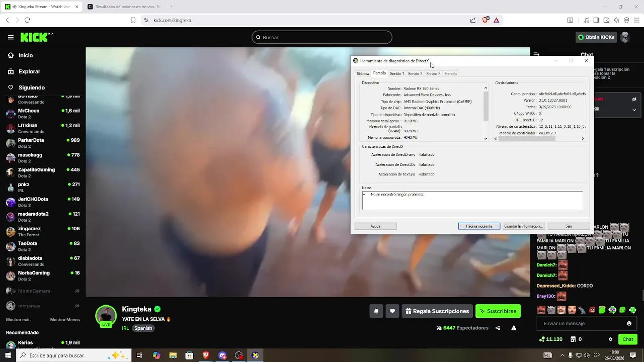This screenshot has width=644, height=362.
Task: Open Brave Wallet icon
Action: tap(606, 20)
